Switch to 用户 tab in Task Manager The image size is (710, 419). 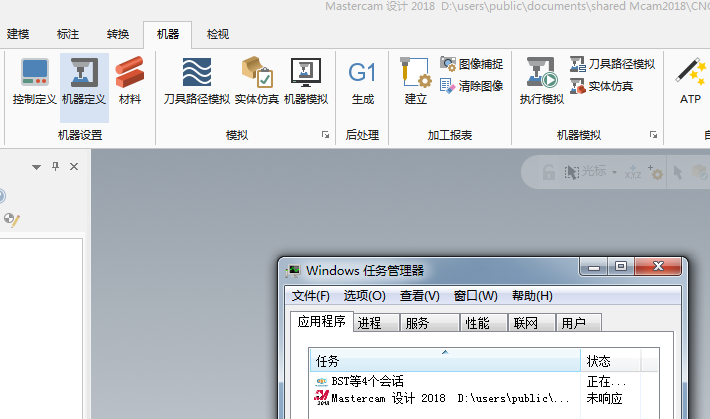[x=579, y=323]
